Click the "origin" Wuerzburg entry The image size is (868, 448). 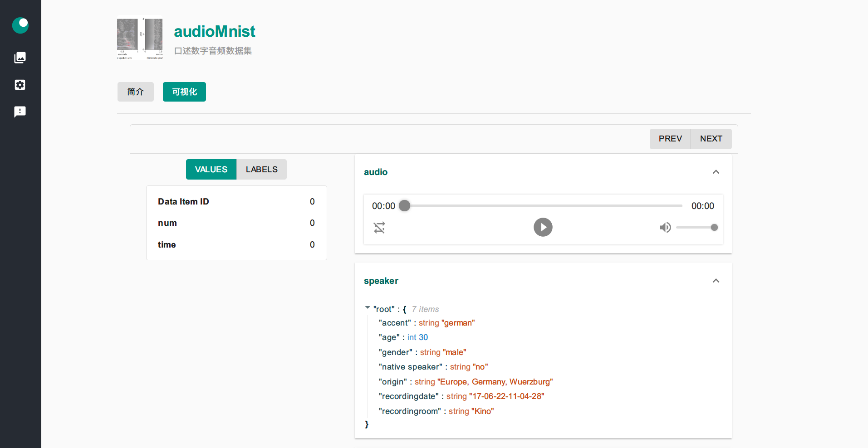pyautogui.click(x=466, y=382)
